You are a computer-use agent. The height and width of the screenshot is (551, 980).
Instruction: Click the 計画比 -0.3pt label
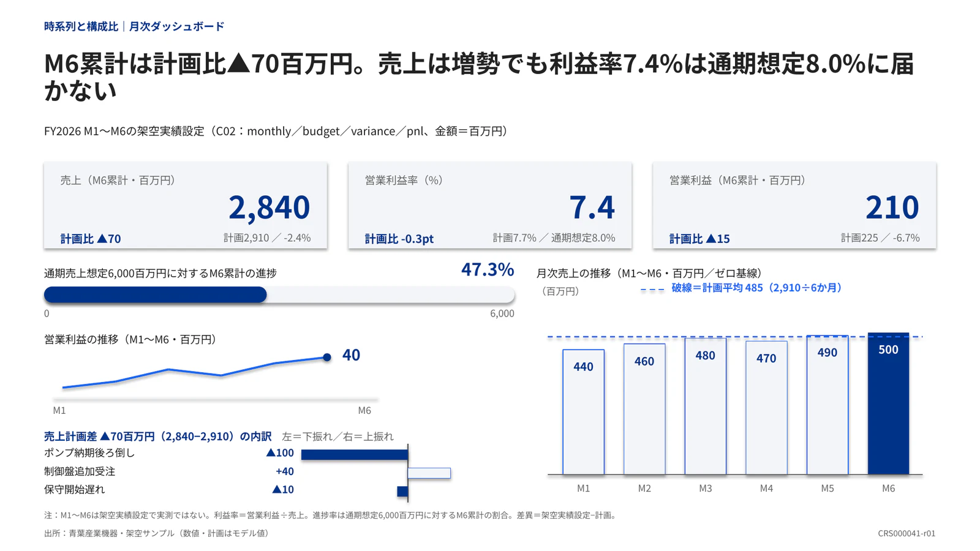point(399,239)
